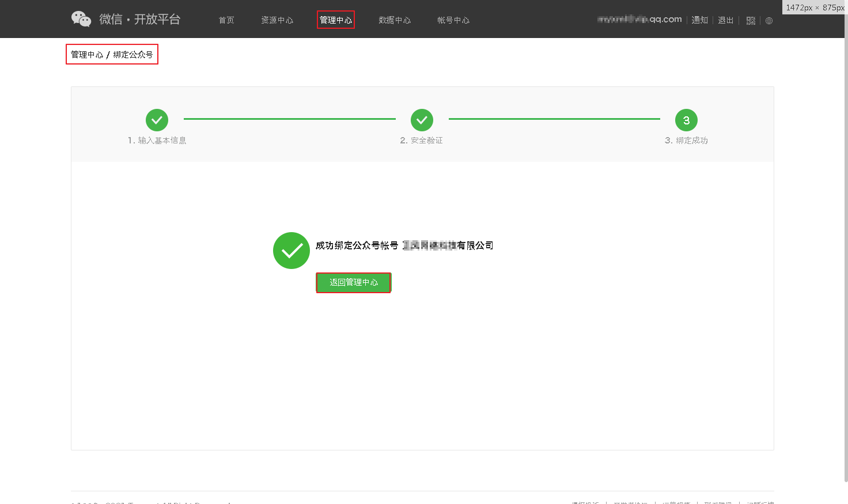Click the globe language icon

769,21
